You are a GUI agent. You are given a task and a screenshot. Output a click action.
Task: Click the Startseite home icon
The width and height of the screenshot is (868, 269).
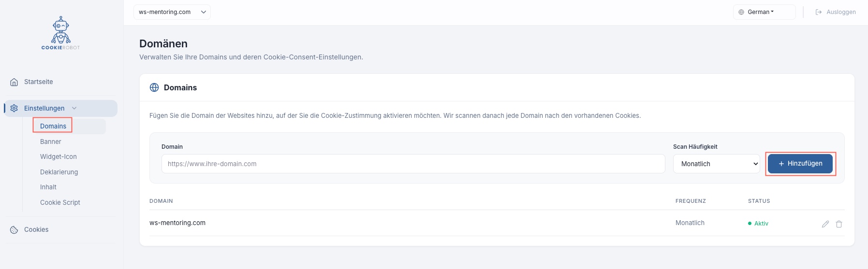tap(14, 82)
